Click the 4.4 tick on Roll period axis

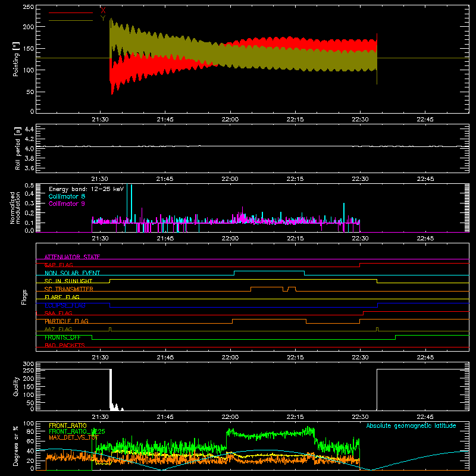tap(29, 129)
